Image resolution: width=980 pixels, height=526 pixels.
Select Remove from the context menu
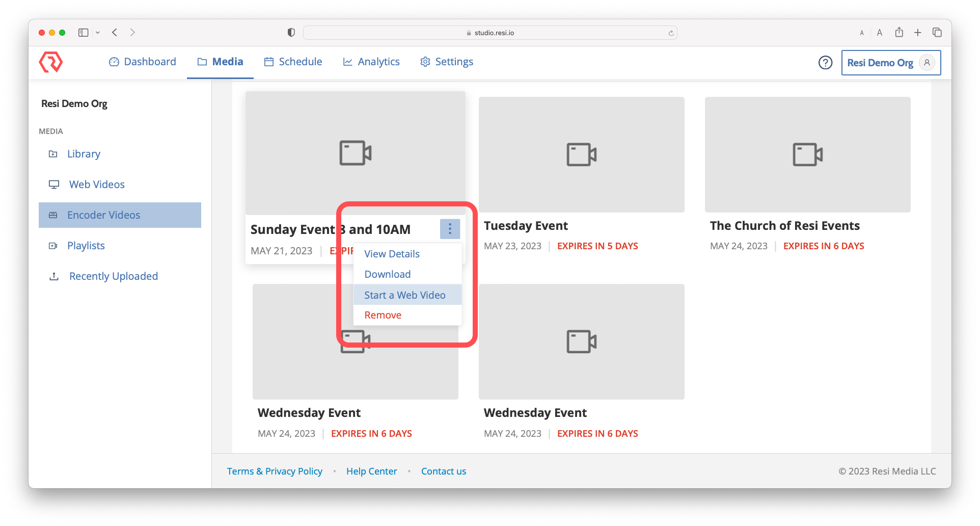383,315
